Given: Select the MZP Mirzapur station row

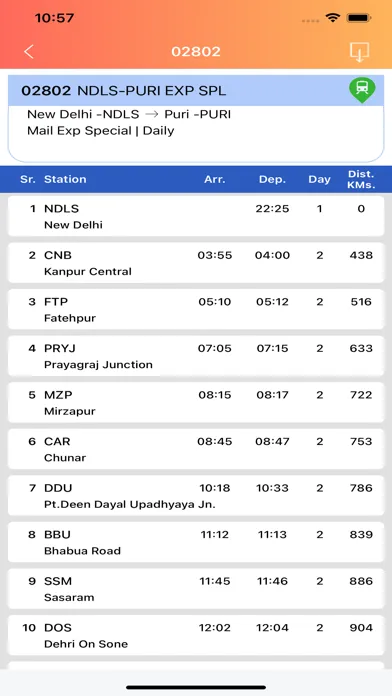Looking at the screenshot, I should (x=196, y=403).
